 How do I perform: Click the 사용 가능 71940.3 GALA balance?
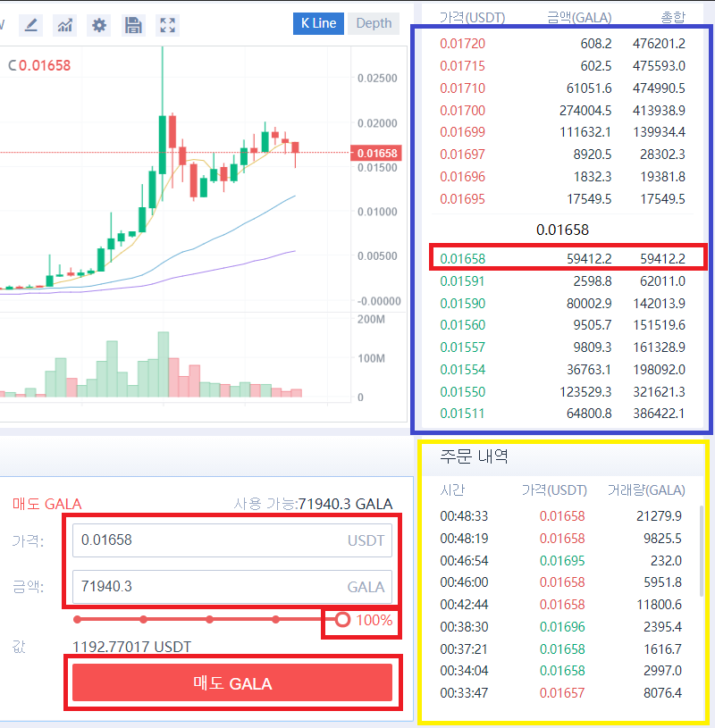[313, 504]
